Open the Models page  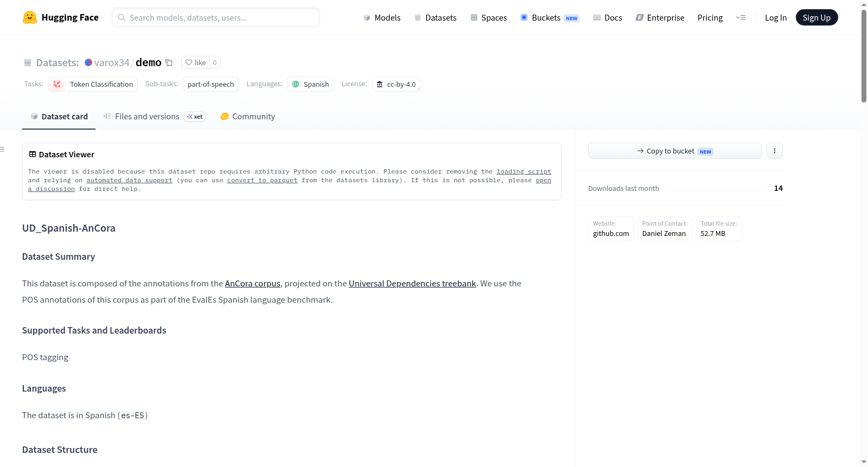382,17
